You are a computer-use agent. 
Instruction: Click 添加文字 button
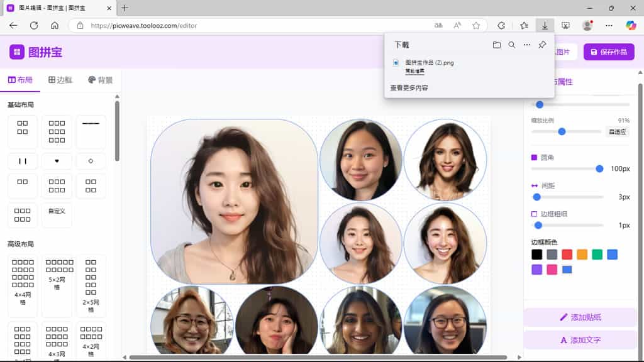click(580, 340)
